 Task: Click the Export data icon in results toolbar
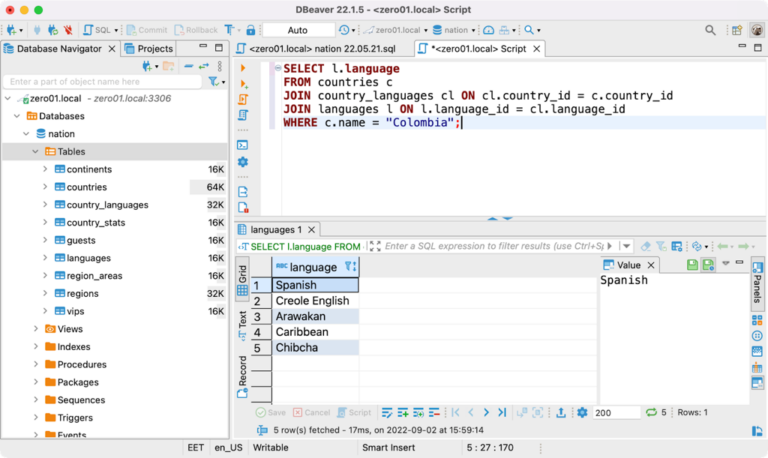coord(560,412)
